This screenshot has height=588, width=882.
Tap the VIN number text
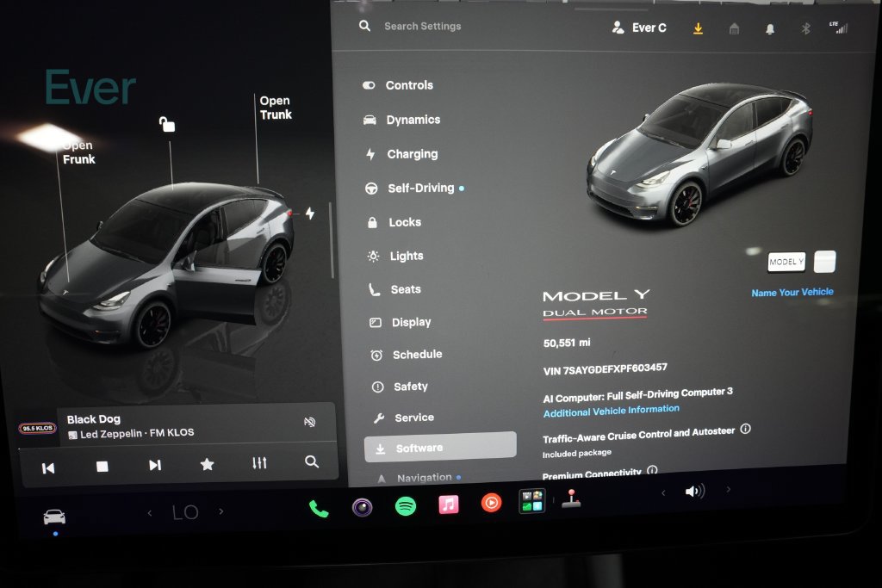point(606,369)
